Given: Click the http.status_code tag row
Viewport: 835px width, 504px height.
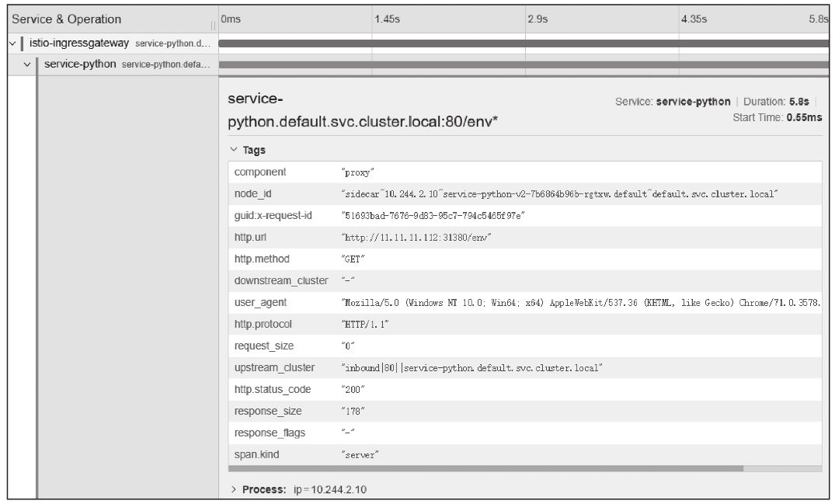Looking at the screenshot, I should [524, 388].
